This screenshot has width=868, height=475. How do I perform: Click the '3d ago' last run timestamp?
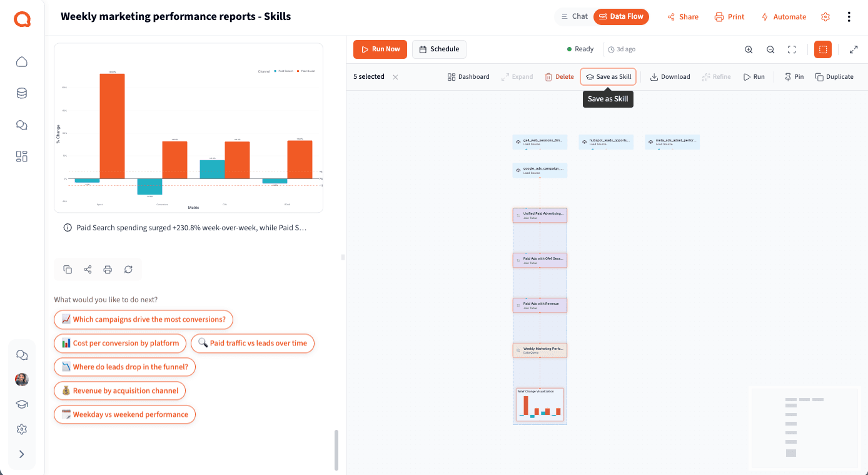[622, 49]
